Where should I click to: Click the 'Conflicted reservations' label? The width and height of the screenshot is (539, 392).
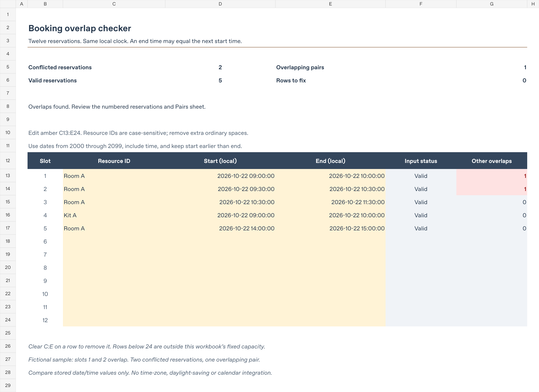pos(60,67)
